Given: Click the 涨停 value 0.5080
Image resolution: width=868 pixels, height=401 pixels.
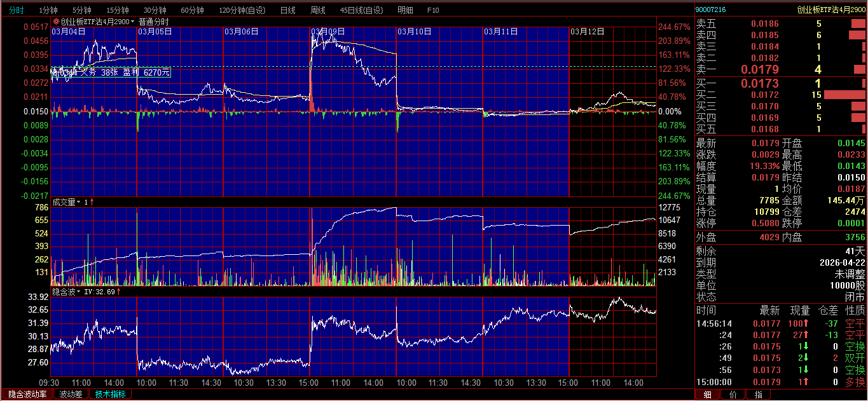Looking at the screenshot, I should pos(765,223).
